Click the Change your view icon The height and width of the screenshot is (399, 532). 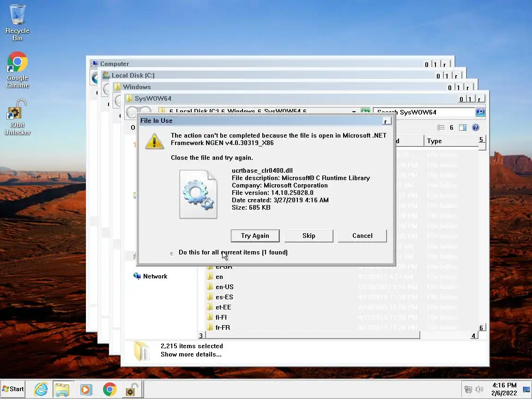click(x=441, y=127)
